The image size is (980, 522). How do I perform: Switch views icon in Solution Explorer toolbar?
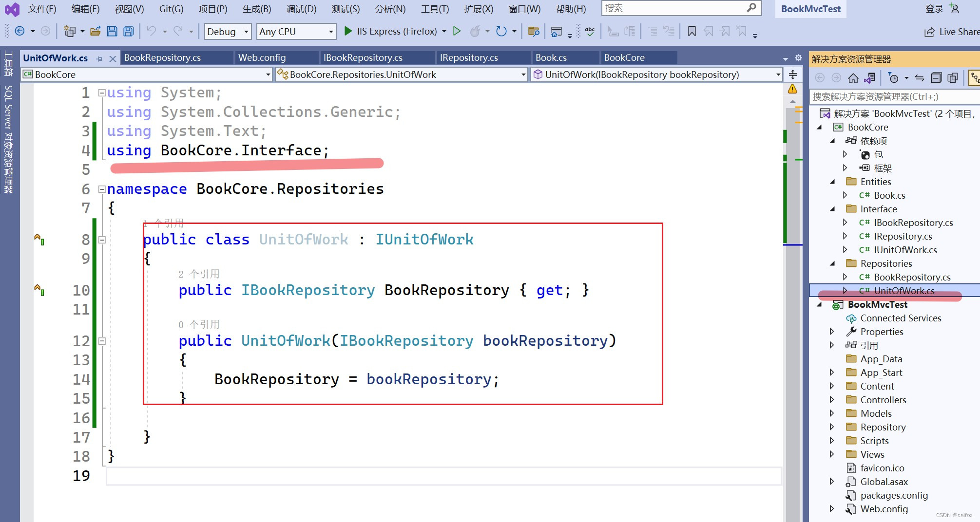(870, 78)
